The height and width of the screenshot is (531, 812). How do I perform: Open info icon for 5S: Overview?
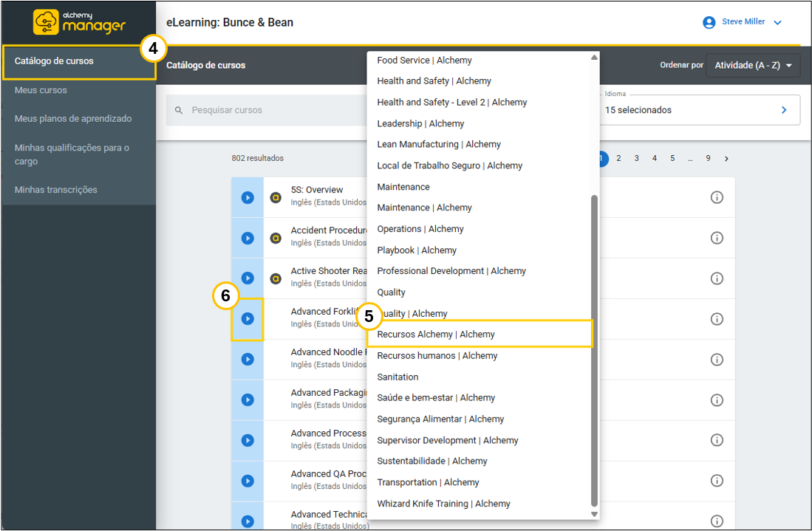716,198
